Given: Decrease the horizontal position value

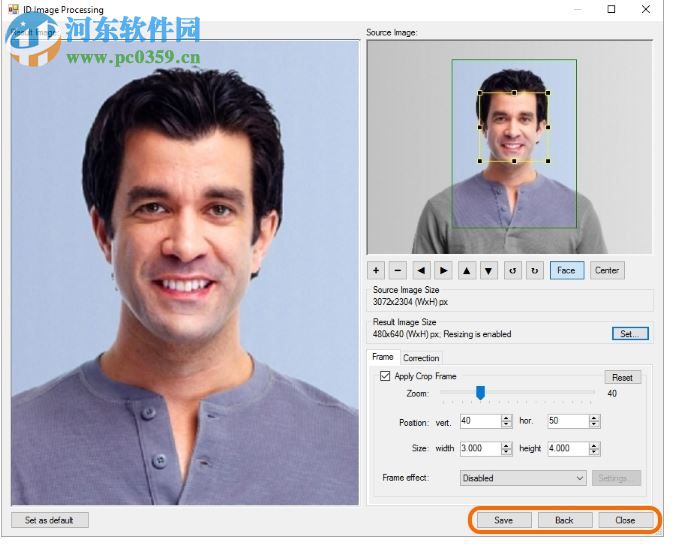Looking at the screenshot, I should (x=595, y=425).
